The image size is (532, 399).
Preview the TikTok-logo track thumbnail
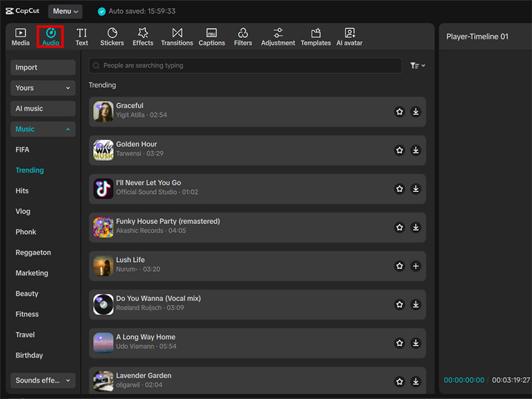[x=103, y=189]
